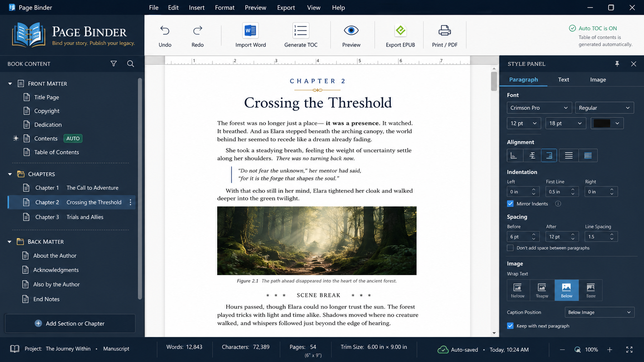Image resolution: width=644 pixels, height=362 pixels.
Task: Click the document vertical scrollbar thumb
Action: coord(494,81)
